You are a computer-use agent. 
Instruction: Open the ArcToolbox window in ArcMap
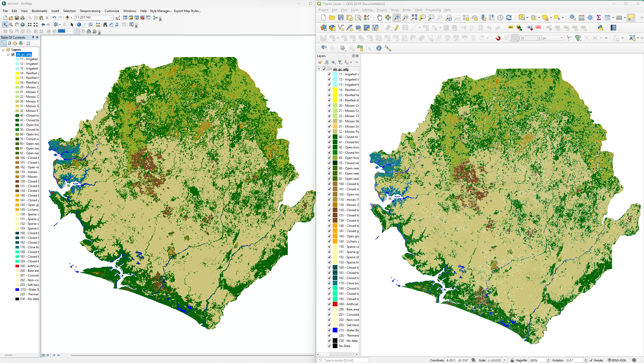pos(142,18)
